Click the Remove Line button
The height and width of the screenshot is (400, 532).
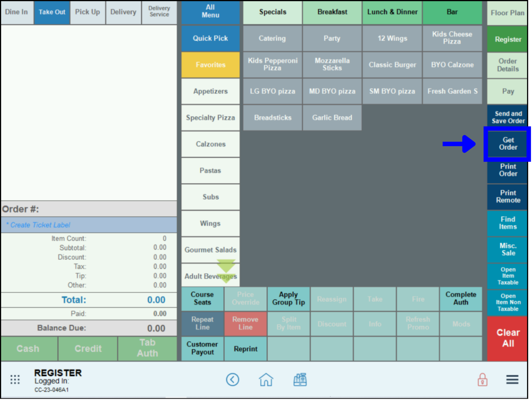245,324
